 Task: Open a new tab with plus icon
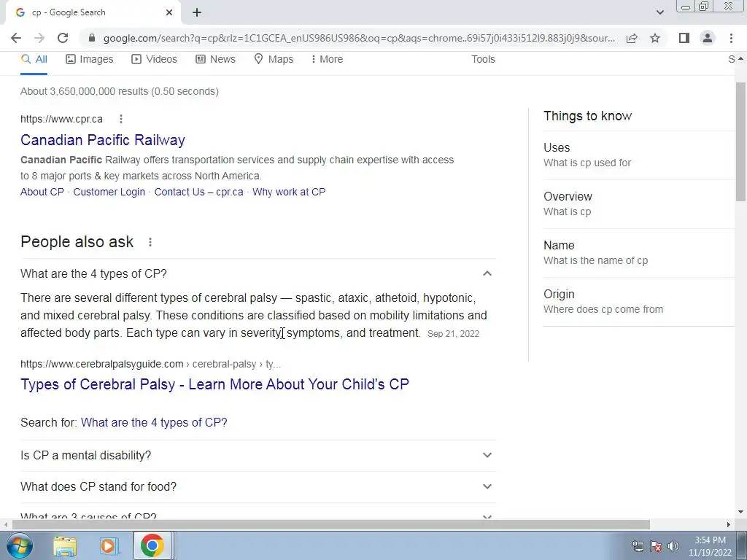click(197, 12)
